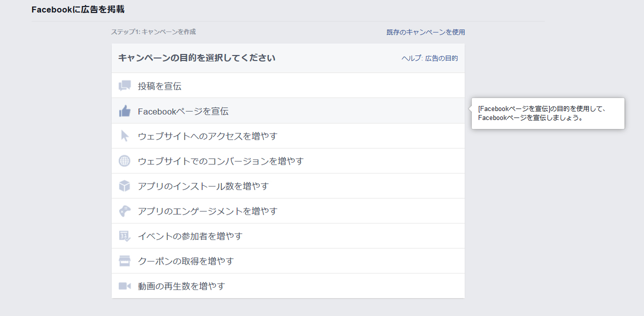Click the video camera icon for 動画の再生数
644x316 pixels.
point(125,286)
